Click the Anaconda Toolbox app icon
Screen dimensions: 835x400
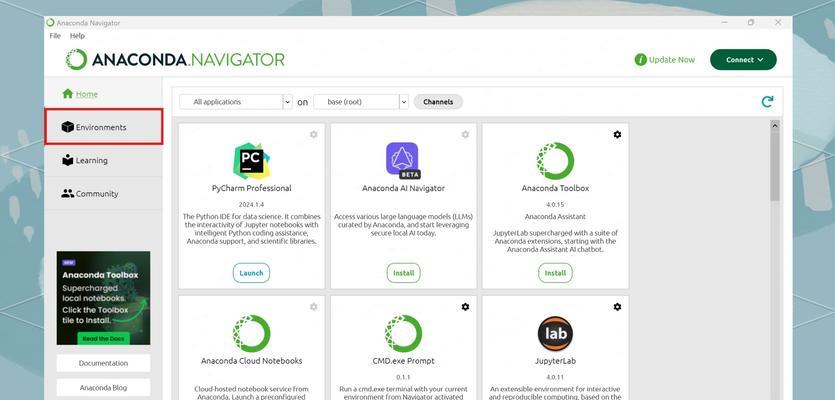tap(555, 161)
